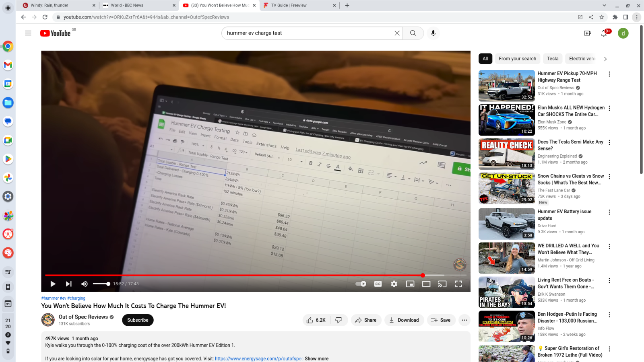Click the Share button

366,320
